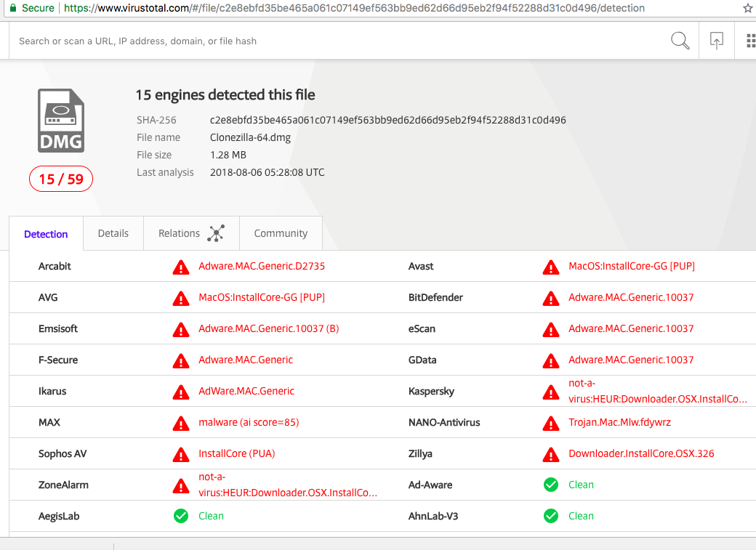This screenshot has height=550, width=756.
Task: Click Zillya's red warning triangle
Action: coord(550,454)
